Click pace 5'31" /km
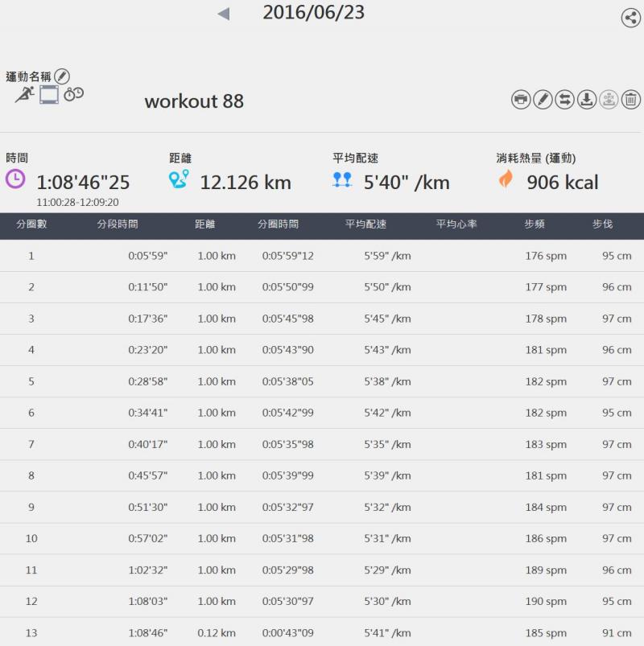This screenshot has height=646, width=644. [x=387, y=538]
